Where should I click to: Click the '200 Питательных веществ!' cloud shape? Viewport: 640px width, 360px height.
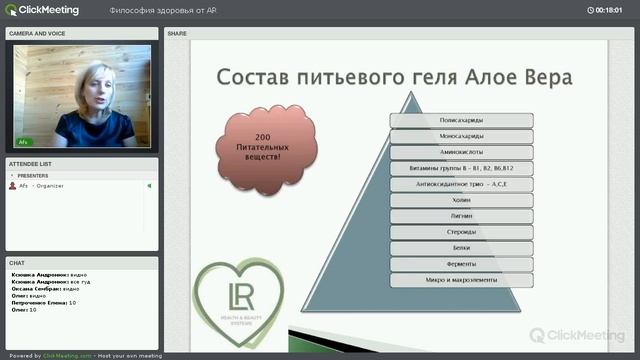point(266,149)
